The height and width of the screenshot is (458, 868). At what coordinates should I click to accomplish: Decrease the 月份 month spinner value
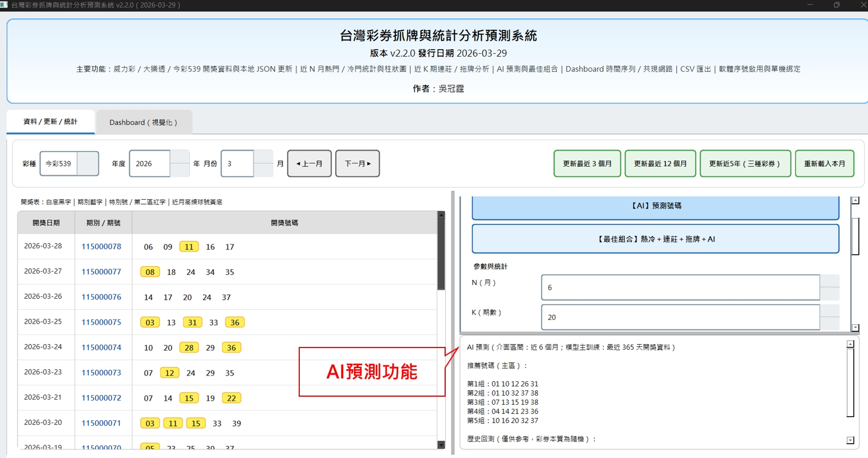tap(263, 171)
